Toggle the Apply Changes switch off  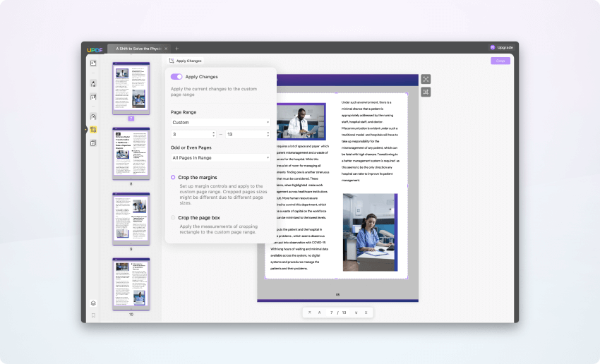pyautogui.click(x=176, y=76)
